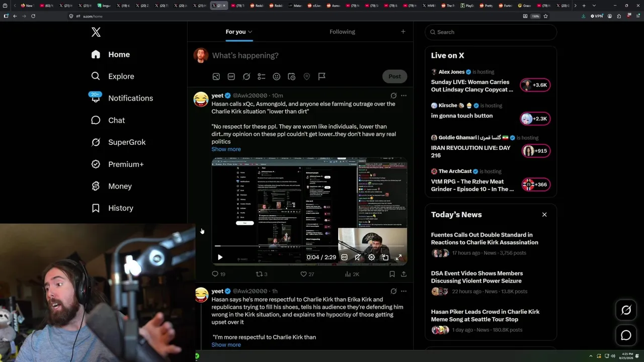
Task: Open History from the sidebar
Action: click(112, 208)
